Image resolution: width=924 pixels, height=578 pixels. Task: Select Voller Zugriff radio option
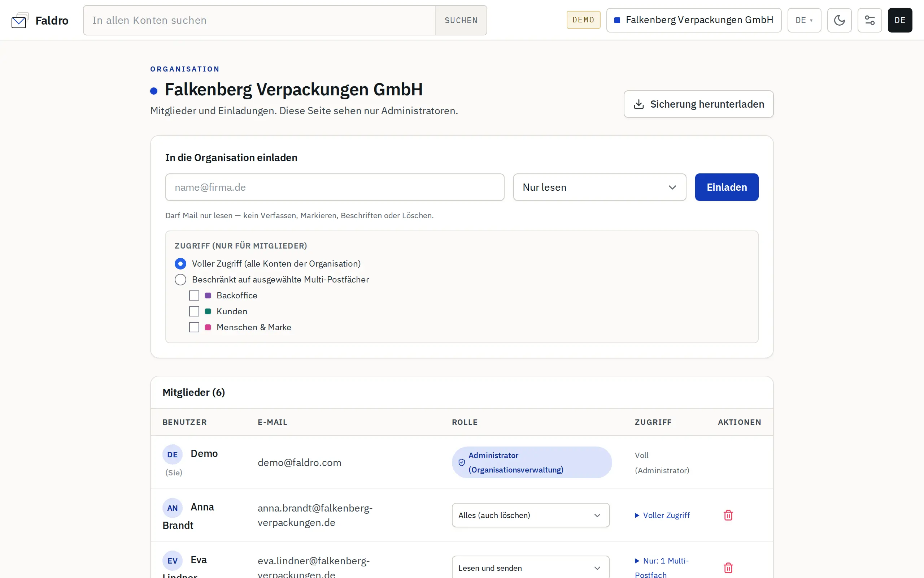[180, 264]
